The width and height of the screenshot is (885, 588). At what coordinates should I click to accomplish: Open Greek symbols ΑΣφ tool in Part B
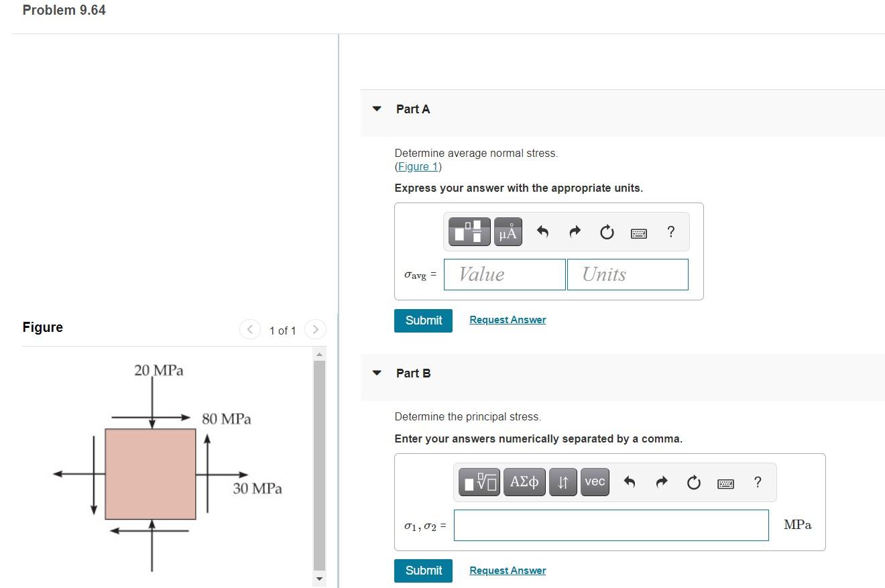[x=524, y=482]
